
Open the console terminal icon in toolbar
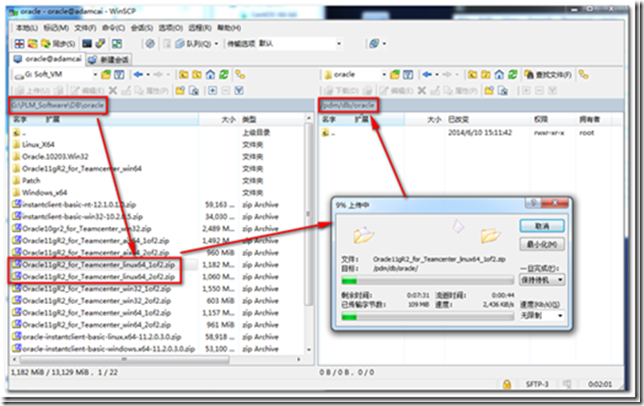[x=87, y=44]
